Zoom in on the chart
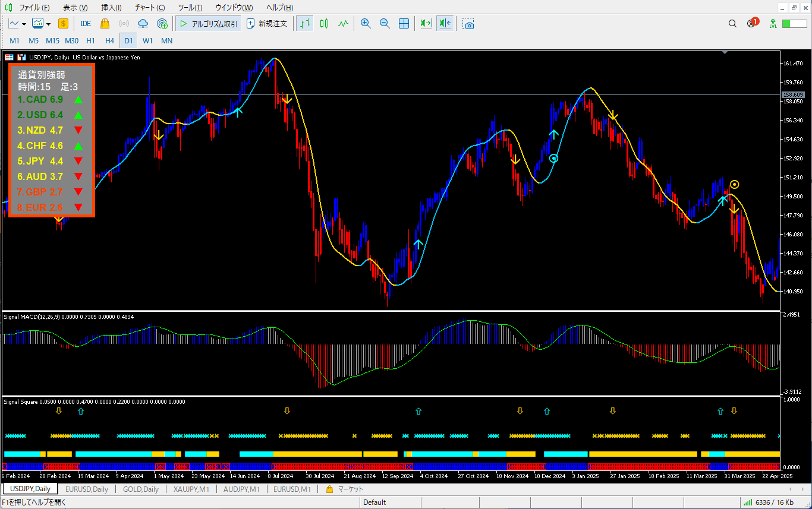This screenshot has height=509, width=812. (366, 24)
